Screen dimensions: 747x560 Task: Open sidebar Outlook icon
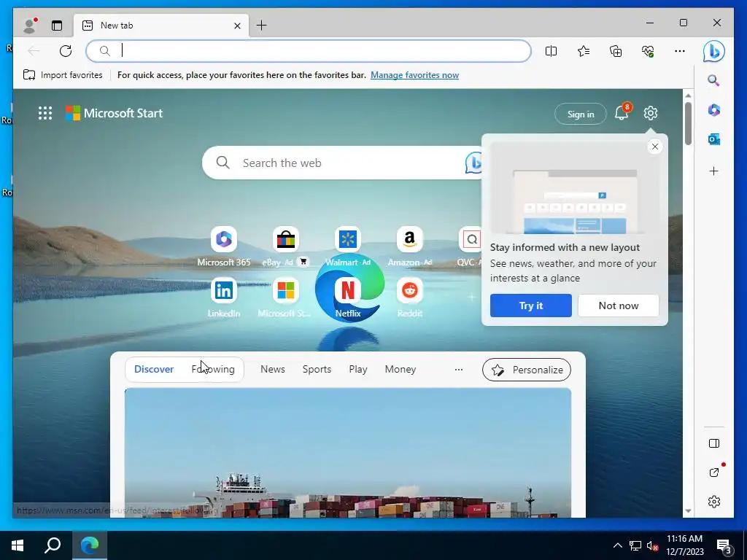tap(713, 139)
